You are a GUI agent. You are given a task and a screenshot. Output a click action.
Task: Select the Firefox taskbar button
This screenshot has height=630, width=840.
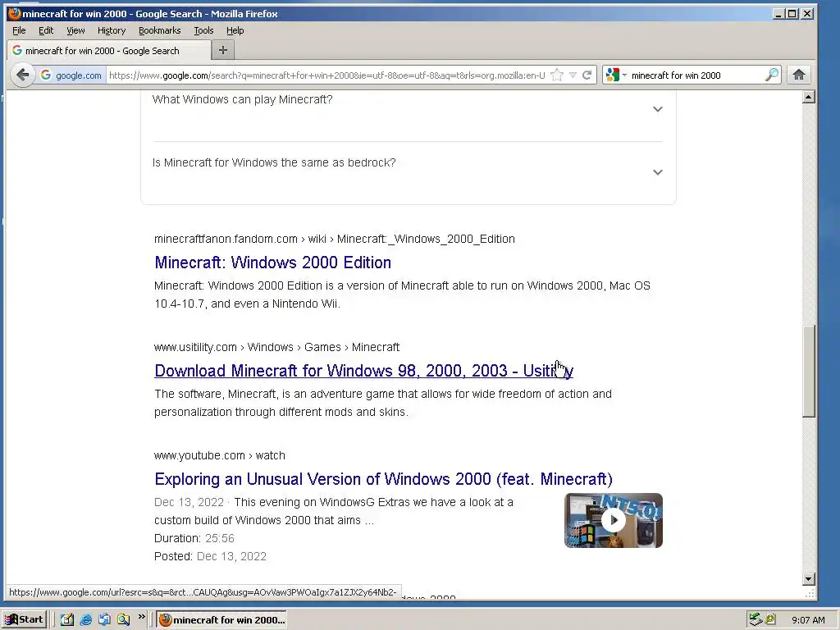click(x=221, y=620)
